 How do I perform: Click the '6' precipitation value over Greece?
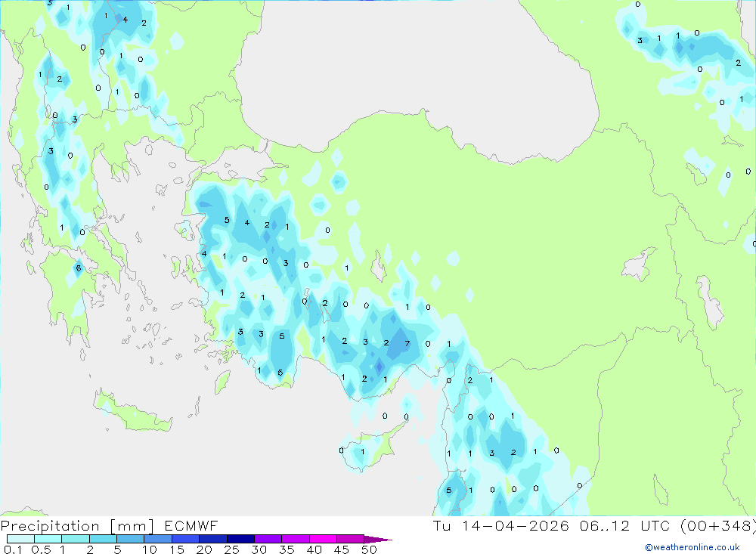tap(79, 268)
